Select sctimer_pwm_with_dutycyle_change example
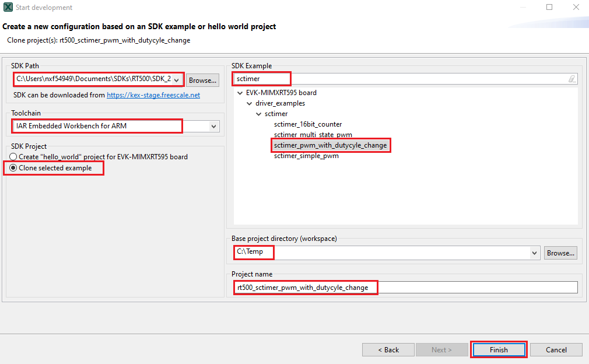589x364 pixels. click(330, 145)
